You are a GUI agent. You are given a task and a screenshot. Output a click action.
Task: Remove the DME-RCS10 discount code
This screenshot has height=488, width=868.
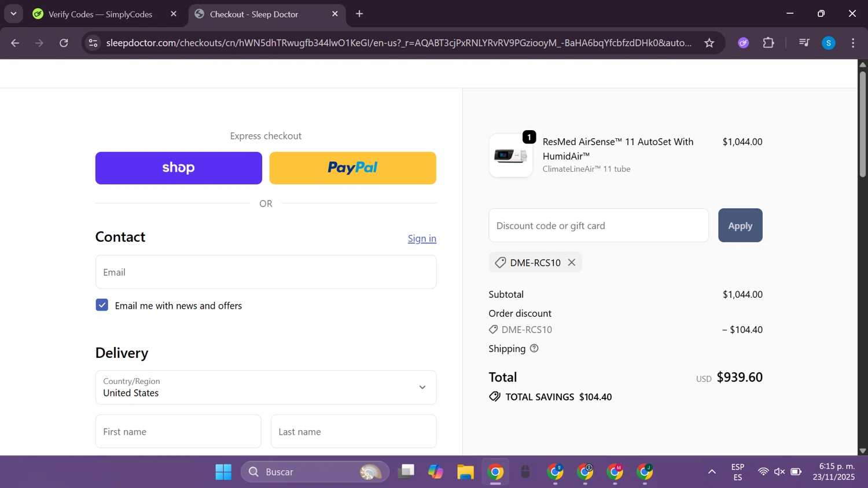pos(572,263)
